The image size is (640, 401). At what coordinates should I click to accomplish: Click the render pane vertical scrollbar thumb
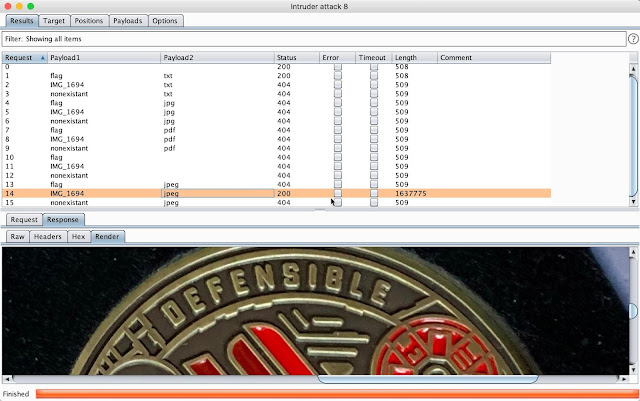tap(633, 311)
